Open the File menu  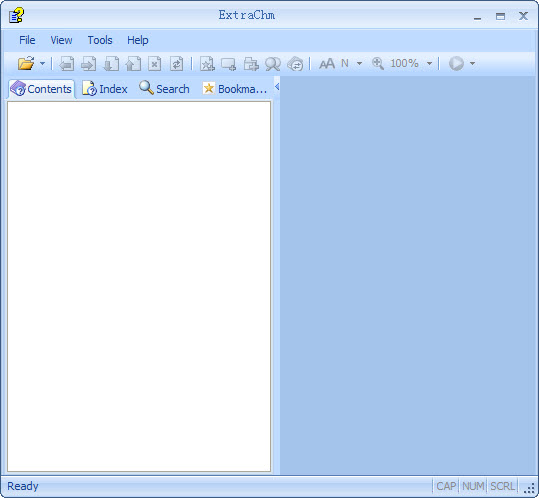(x=27, y=40)
